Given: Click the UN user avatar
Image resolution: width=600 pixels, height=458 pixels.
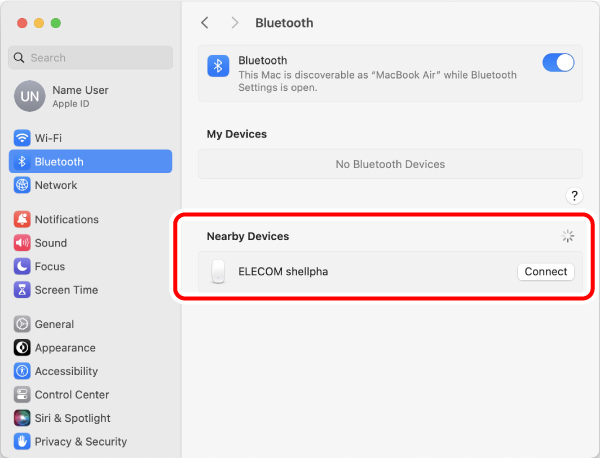Looking at the screenshot, I should [x=29, y=96].
